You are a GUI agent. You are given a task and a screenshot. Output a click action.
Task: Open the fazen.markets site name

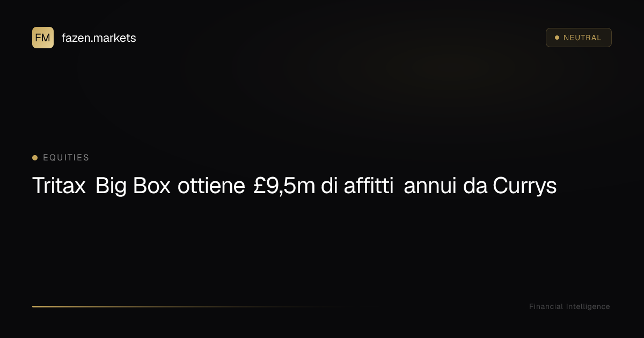pyautogui.click(x=99, y=38)
